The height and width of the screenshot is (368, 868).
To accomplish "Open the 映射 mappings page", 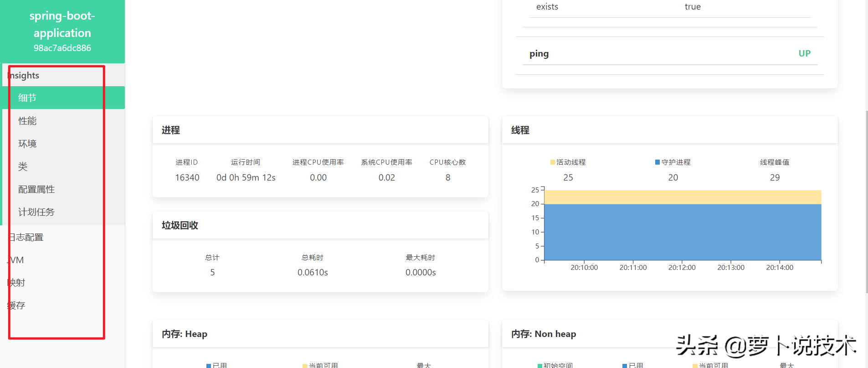I will [62, 283].
